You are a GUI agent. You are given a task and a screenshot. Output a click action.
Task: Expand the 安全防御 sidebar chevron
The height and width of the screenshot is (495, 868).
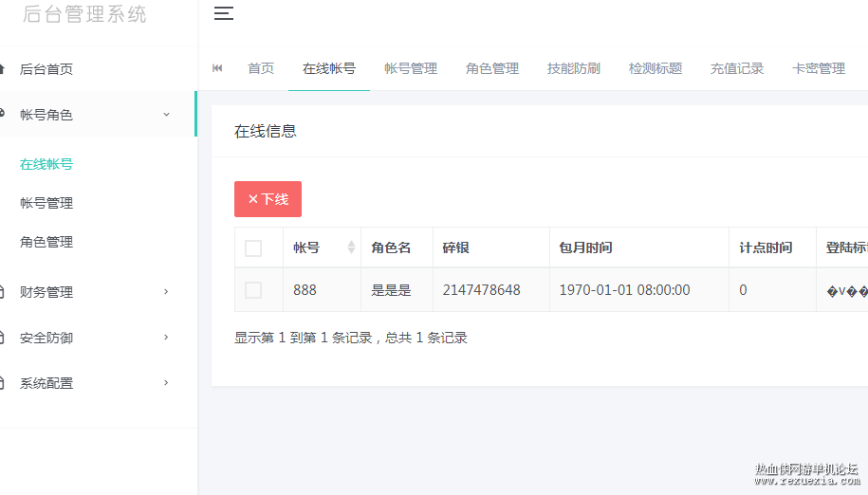tap(166, 338)
